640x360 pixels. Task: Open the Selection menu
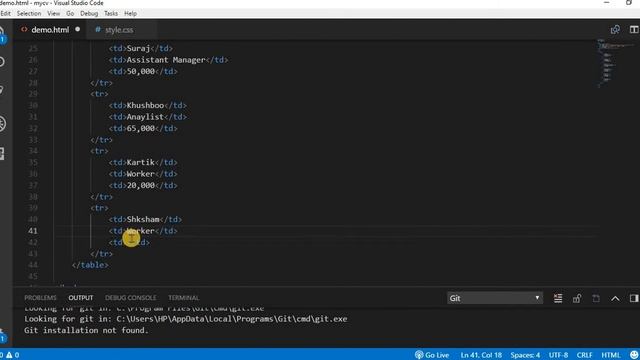(29, 13)
